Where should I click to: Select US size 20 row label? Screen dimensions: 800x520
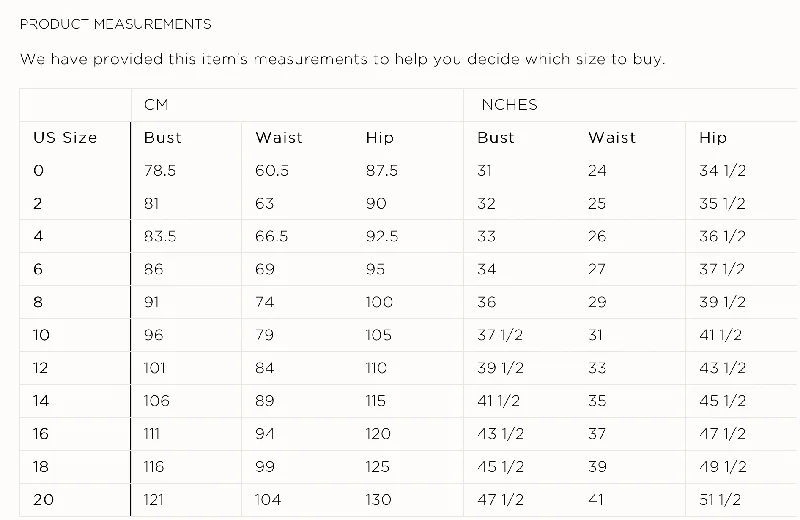[x=43, y=500]
